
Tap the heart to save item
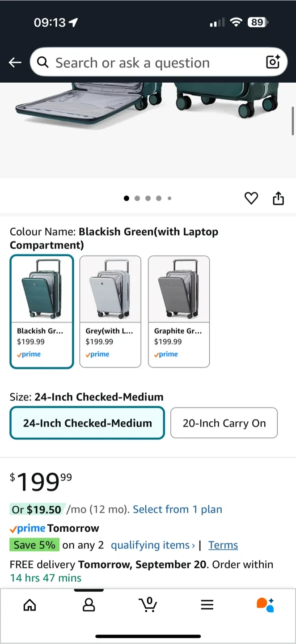point(251,198)
